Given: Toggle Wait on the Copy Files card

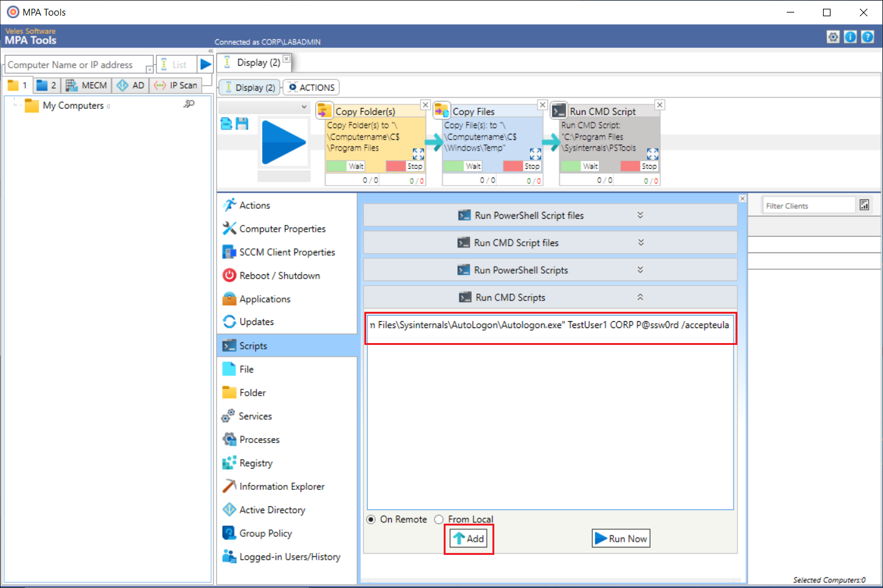Looking at the screenshot, I should (463, 166).
